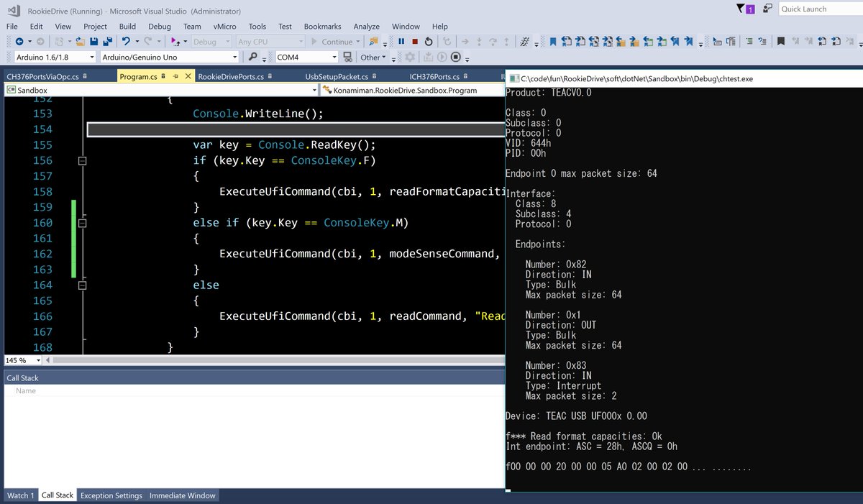Viewport: 863px width, 504px height.
Task: Switch to Watch 1 panel tab
Action: point(20,495)
